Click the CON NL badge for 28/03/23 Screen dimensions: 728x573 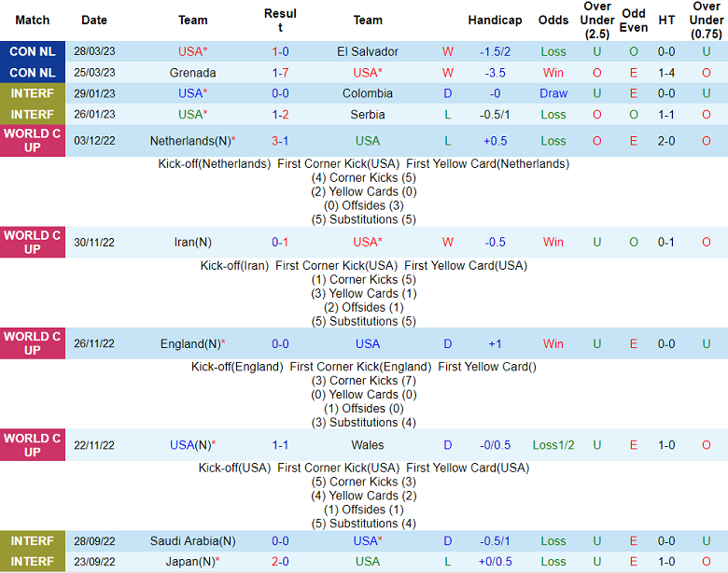pos(33,51)
